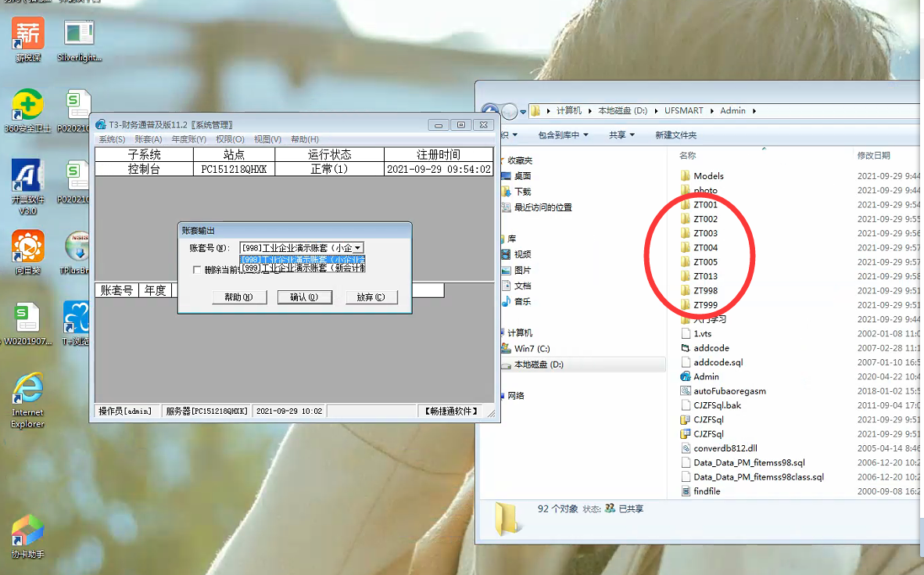This screenshot has width=924, height=575.
Task: Click the folder icon in Explorer address bar
Action: pos(535,110)
